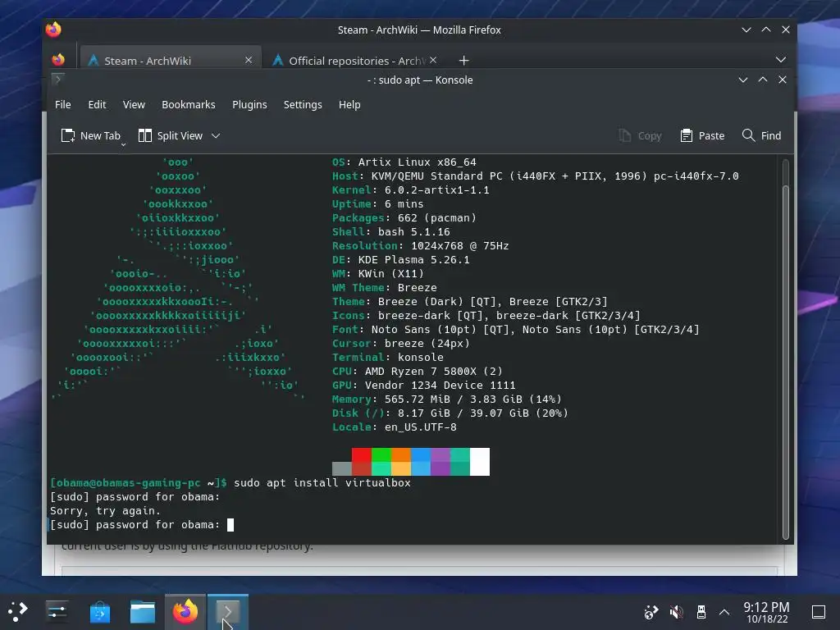Open Dolphin file manager from taskbar
This screenshot has height=630, width=840.
[x=143, y=612]
